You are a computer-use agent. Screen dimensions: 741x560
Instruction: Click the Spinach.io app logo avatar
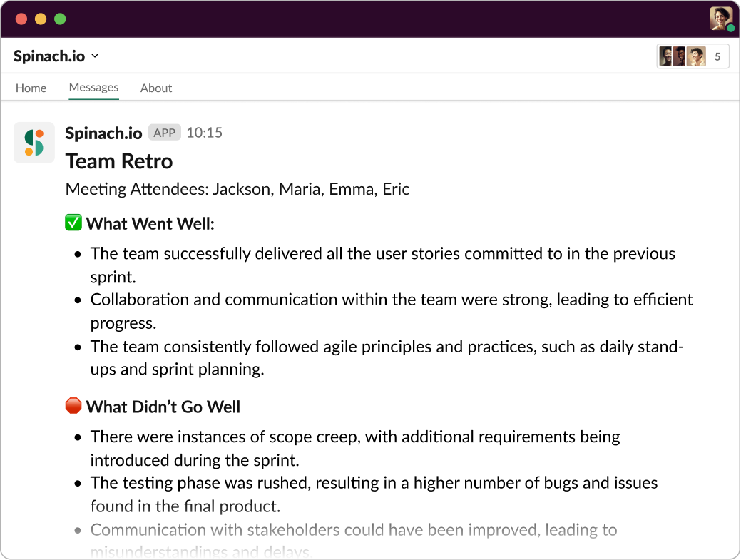click(34, 142)
